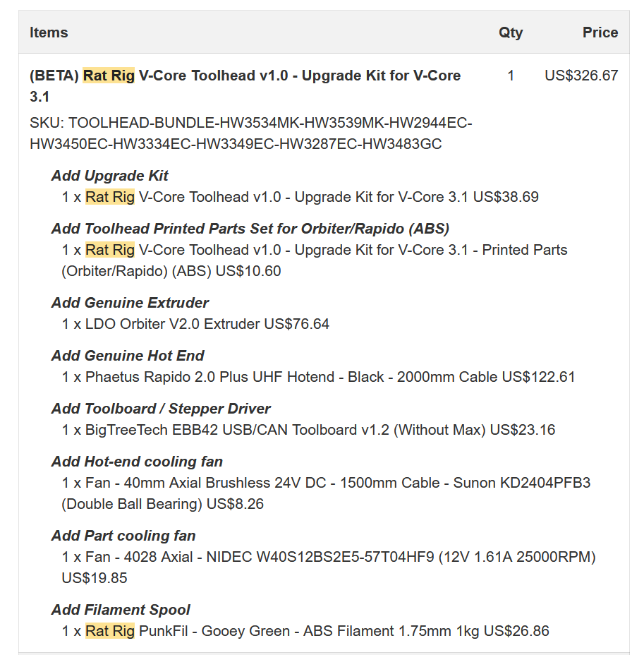Click the Items column header
This screenshot has height=655, width=644.
pyautogui.click(x=49, y=32)
